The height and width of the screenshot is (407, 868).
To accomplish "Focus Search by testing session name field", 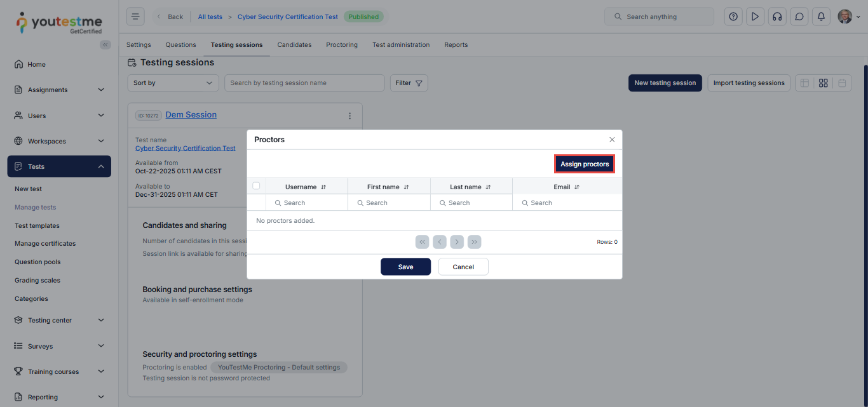I will [x=304, y=83].
